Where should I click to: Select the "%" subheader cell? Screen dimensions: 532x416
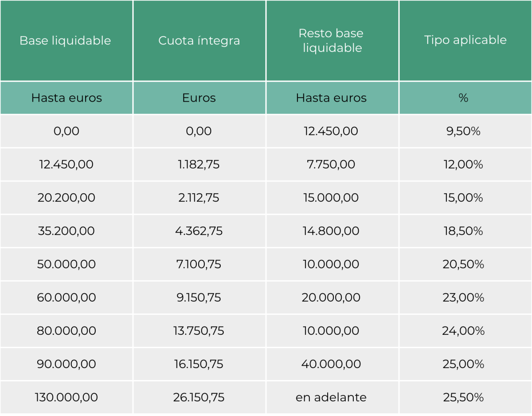pyautogui.click(x=463, y=98)
